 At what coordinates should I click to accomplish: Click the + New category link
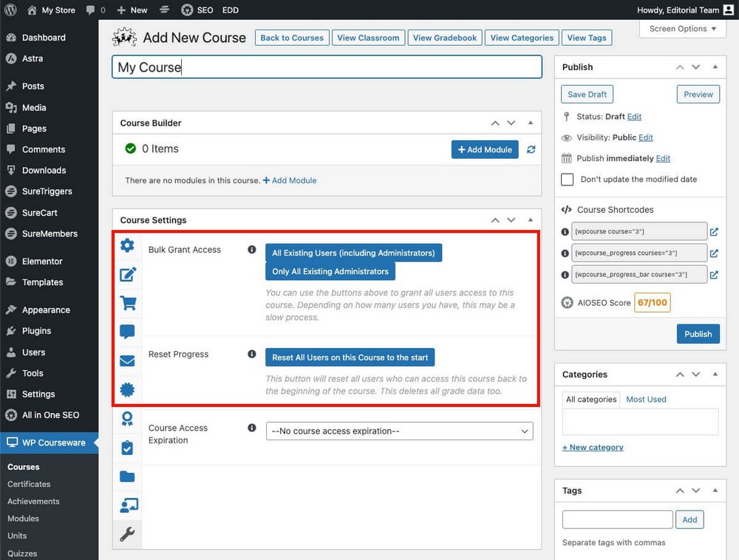click(593, 447)
